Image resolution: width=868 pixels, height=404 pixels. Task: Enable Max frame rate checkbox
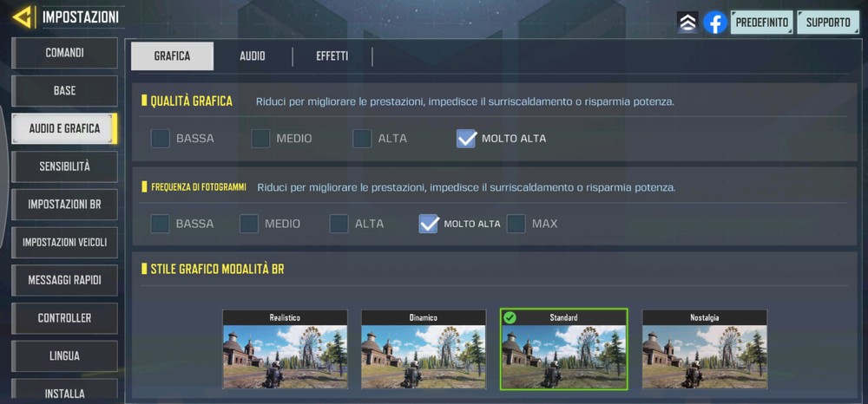(x=516, y=224)
